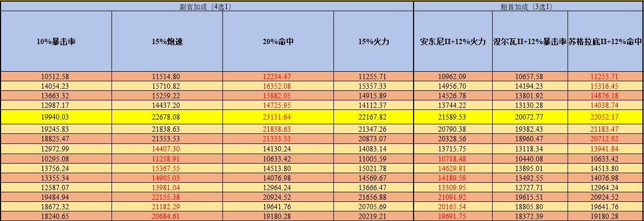Click cell with value 10512.58

56,76
